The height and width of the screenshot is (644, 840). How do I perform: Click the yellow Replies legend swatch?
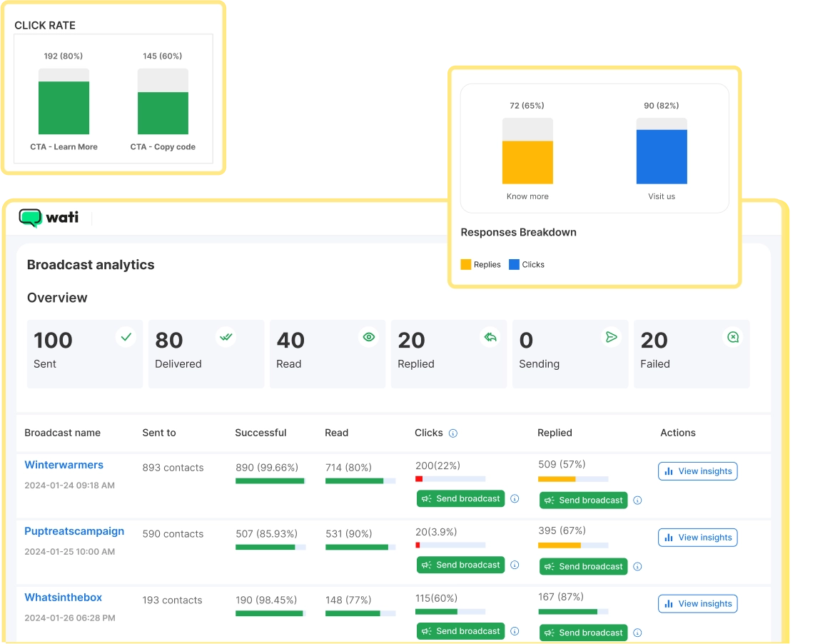(x=466, y=264)
